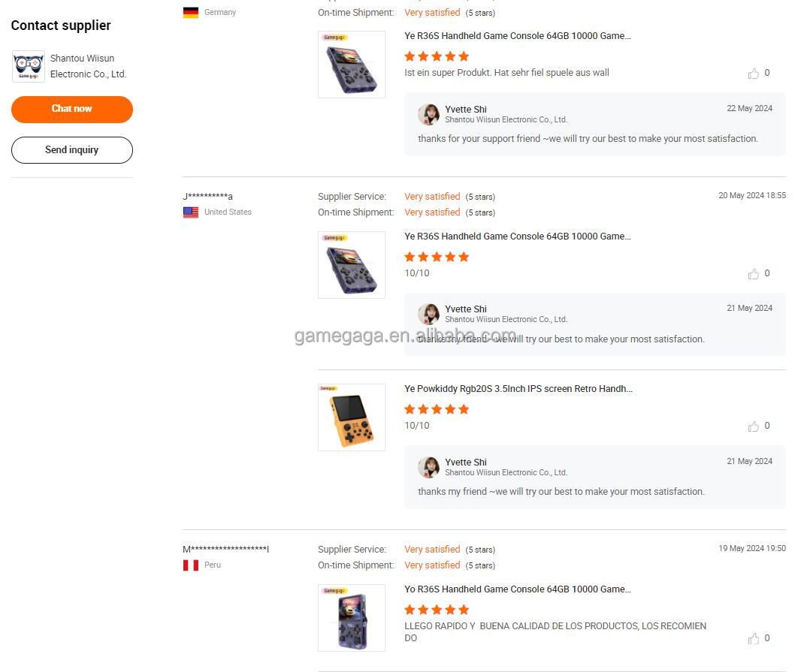Click thumbs-up icon on German review
The height and width of the screenshot is (672, 810).
tap(754, 74)
